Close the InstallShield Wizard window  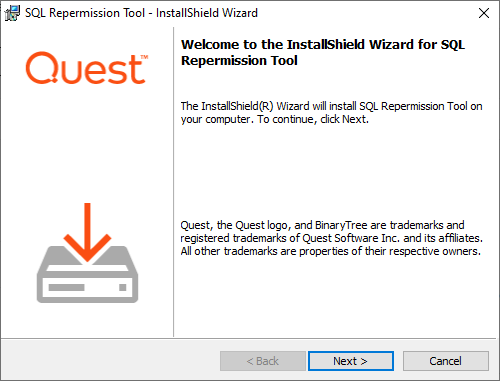click(484, 13)
